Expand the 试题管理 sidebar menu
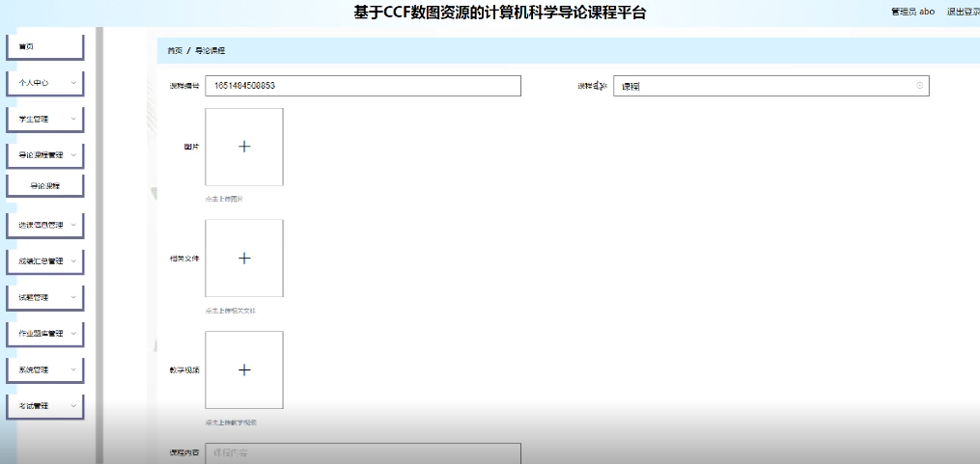This screenshot has height=464, width=980. [45, 298]
